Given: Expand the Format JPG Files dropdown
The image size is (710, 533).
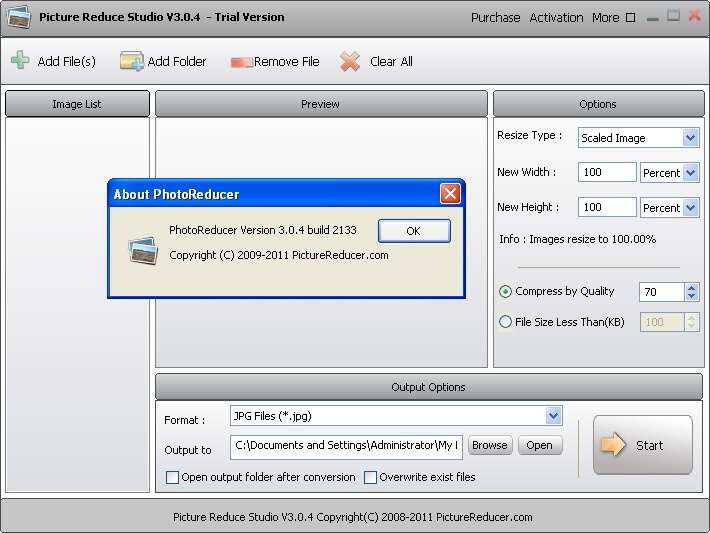Looking at the screenshot, I should coord(553,416).
